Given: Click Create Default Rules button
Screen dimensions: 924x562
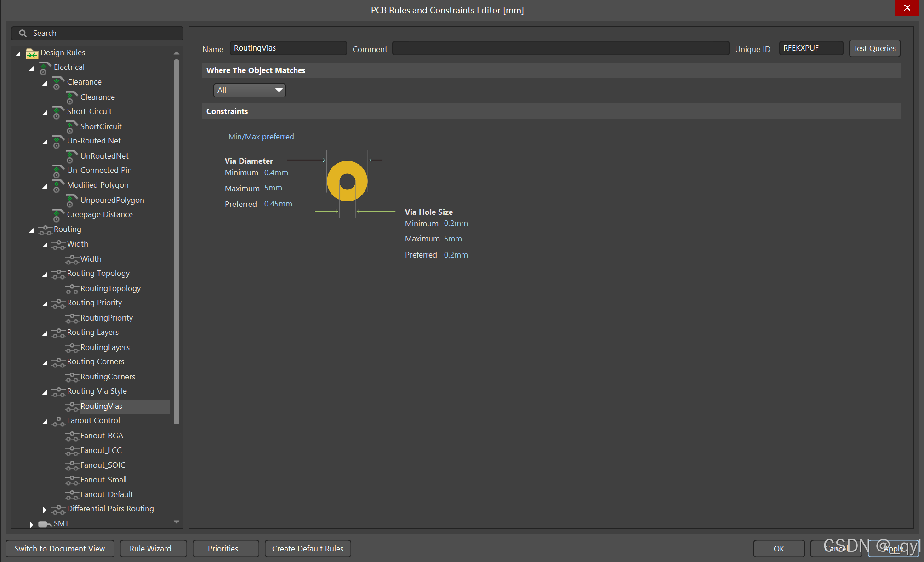Looking at the screenshot, I should point(308,549).
